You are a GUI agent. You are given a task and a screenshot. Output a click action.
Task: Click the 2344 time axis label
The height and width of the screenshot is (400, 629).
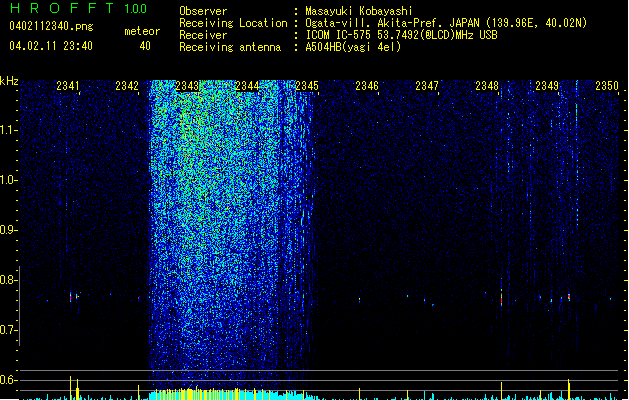tap(247, 86)
